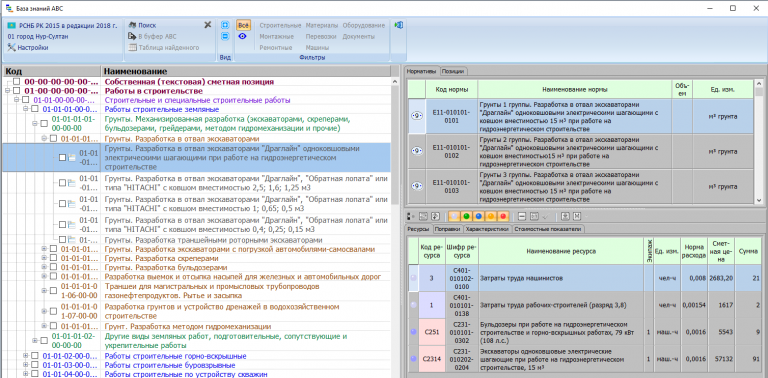Open the Поиск search tool
The width and height of the screenshot is (768, 378).
click(x=142, y=25)
